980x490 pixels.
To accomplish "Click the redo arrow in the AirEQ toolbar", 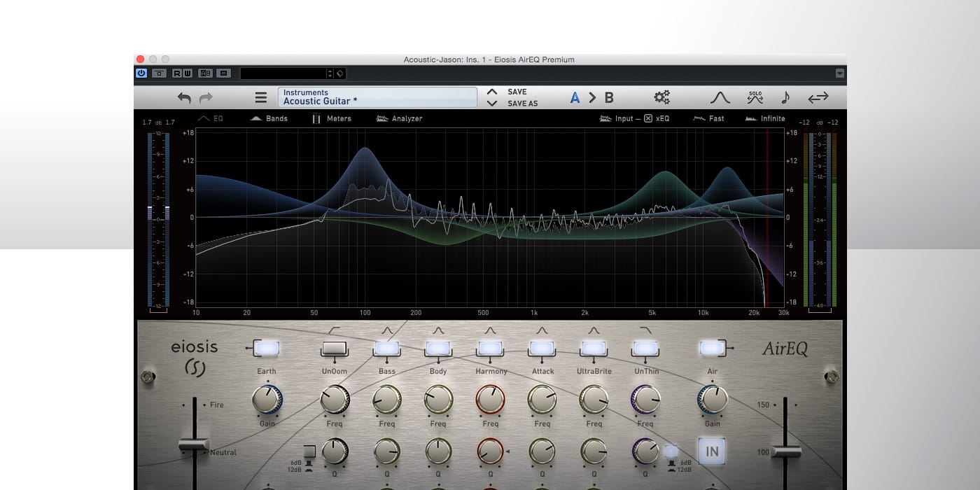I will pyautogui.click(x=206, y=98).
